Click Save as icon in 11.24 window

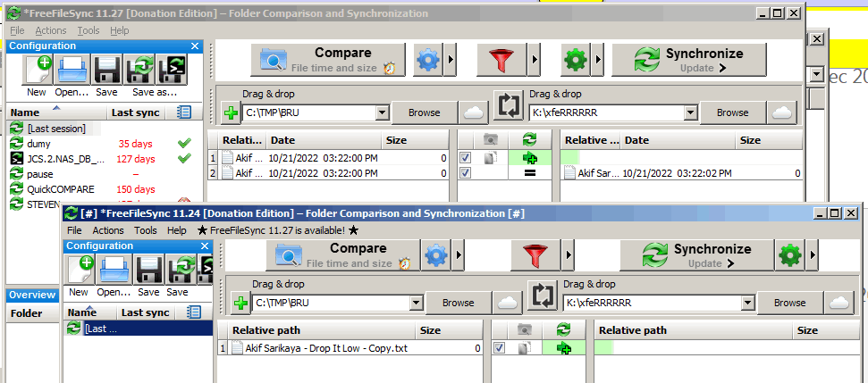coord(181,271)
